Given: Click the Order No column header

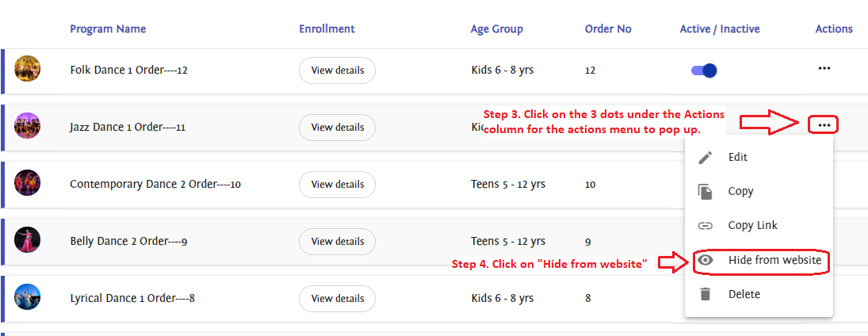Looking at the screenshot, I should [608, 29].
